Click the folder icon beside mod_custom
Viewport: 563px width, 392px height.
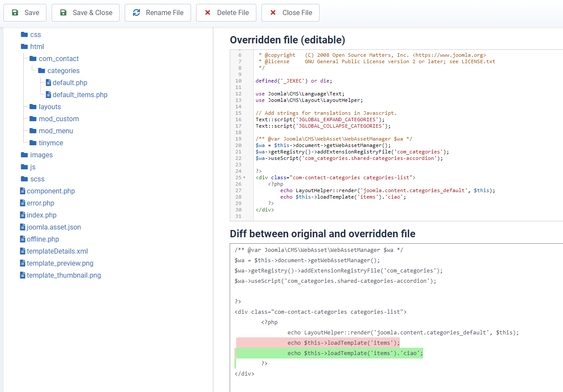(33, 119)
